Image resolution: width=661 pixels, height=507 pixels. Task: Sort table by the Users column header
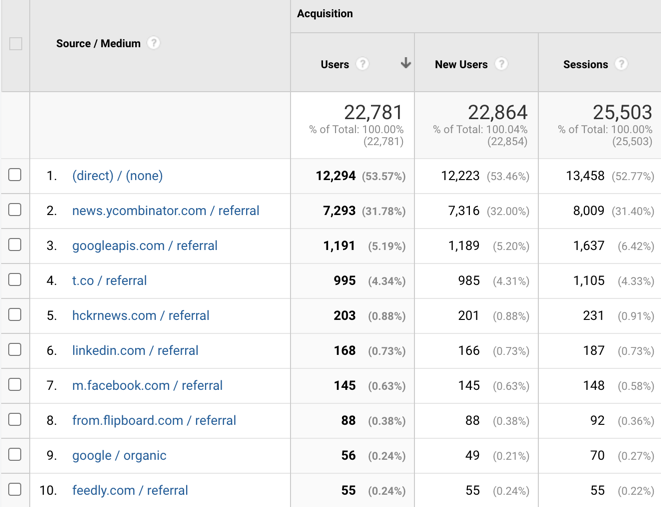click(x=335, y=64)
